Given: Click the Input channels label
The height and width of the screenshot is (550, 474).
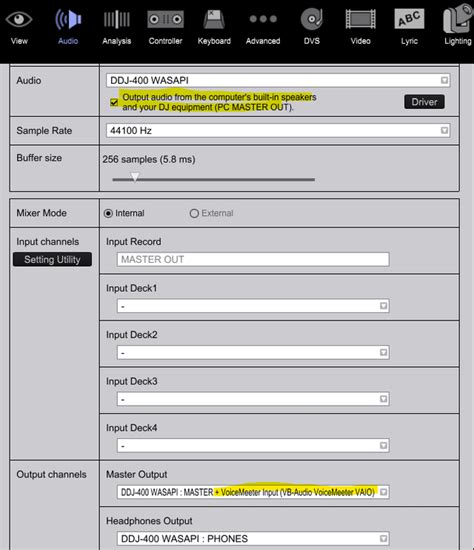Looking at the screenshot, I should [48, 242].
